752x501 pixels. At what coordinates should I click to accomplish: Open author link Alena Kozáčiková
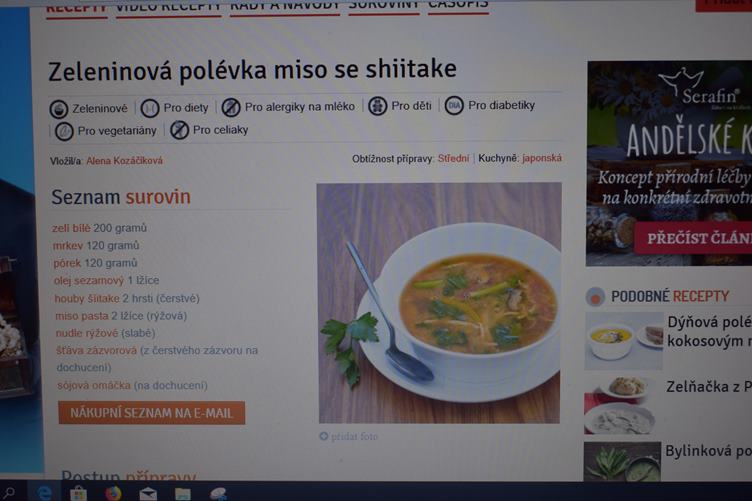coord(124,161)
